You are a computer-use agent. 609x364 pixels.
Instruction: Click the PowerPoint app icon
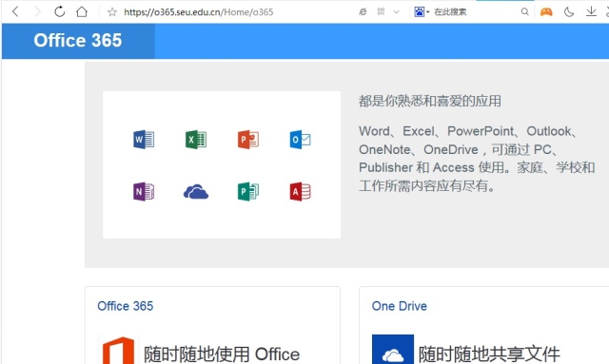(248, 140)
